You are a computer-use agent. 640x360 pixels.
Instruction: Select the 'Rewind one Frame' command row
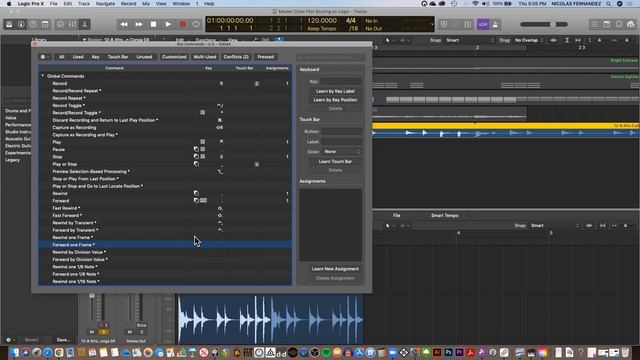tap(165, 238)
